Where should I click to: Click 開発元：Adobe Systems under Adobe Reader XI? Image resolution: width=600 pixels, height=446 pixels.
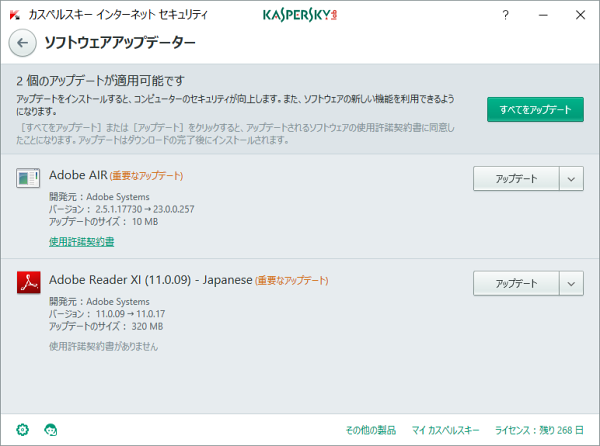click(x=99, y=301)
